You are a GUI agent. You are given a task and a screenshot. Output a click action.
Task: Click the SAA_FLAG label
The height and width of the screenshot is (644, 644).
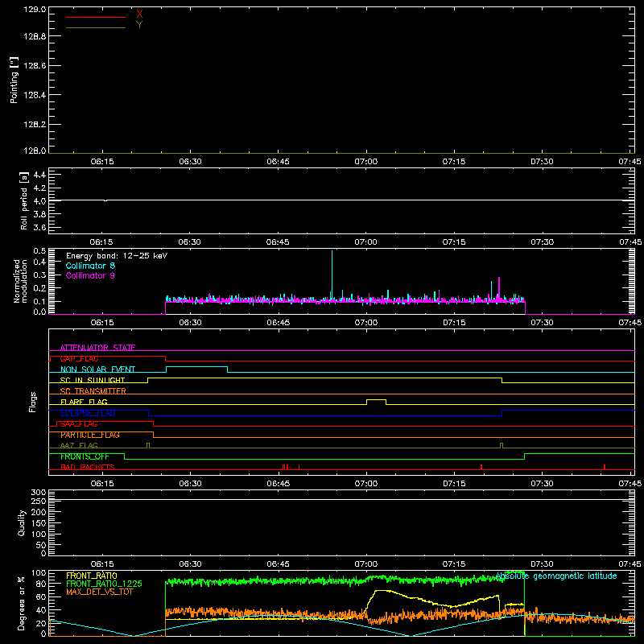tap(79, 424)
